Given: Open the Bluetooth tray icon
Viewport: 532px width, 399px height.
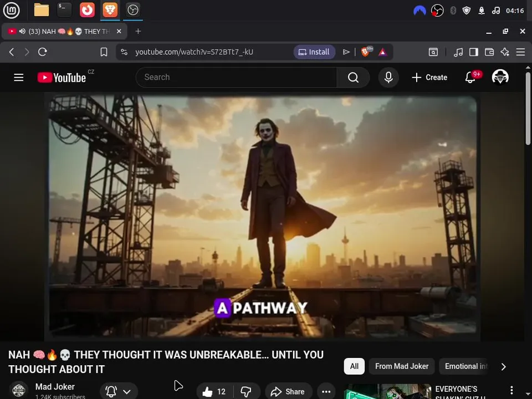Looking at the screenshot, I should pos(453,11).
